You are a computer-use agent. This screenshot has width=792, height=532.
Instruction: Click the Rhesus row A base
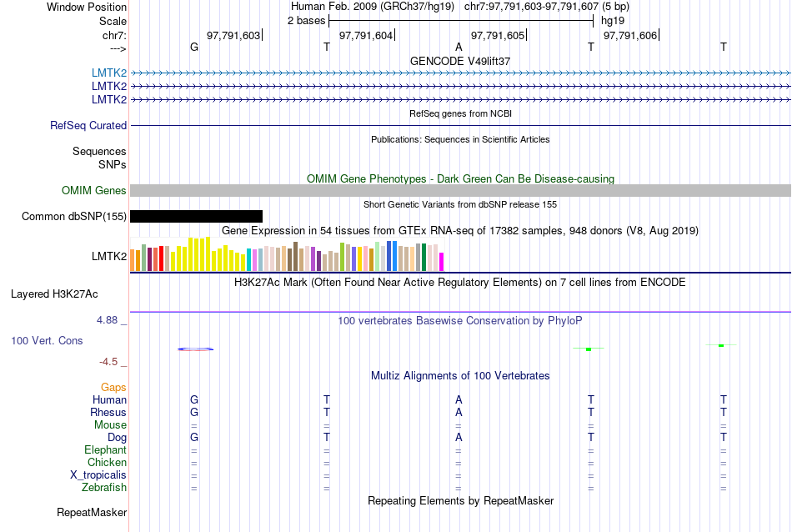pyautogui.click(x=459, y=412)
